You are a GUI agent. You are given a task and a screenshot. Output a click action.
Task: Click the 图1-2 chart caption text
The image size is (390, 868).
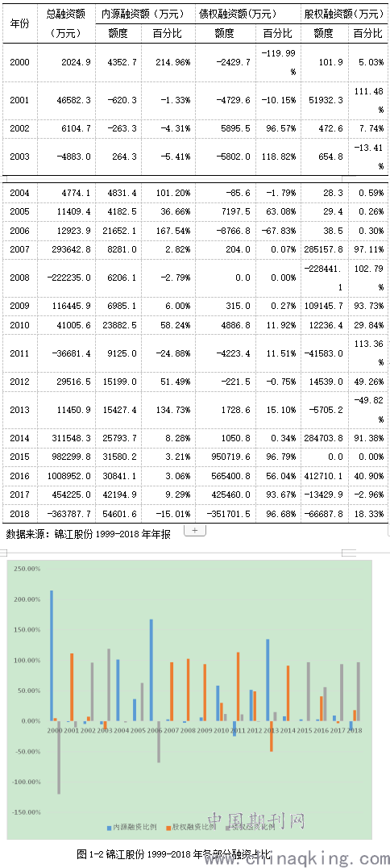(x=174, y=854)
